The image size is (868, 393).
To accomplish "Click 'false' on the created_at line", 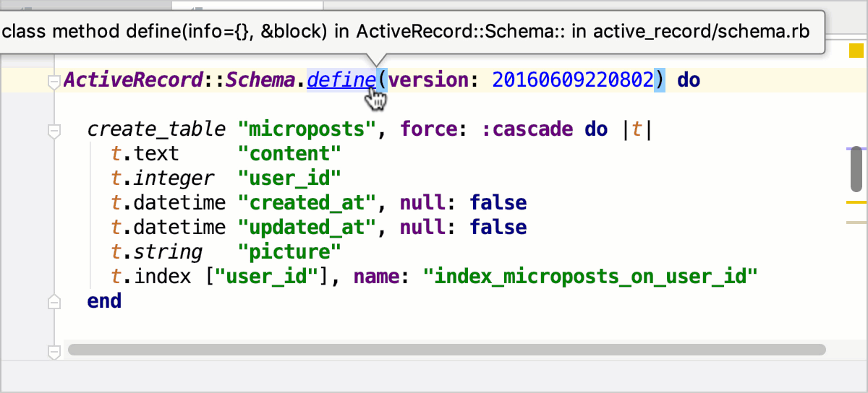I will click(x=498, y=203).
